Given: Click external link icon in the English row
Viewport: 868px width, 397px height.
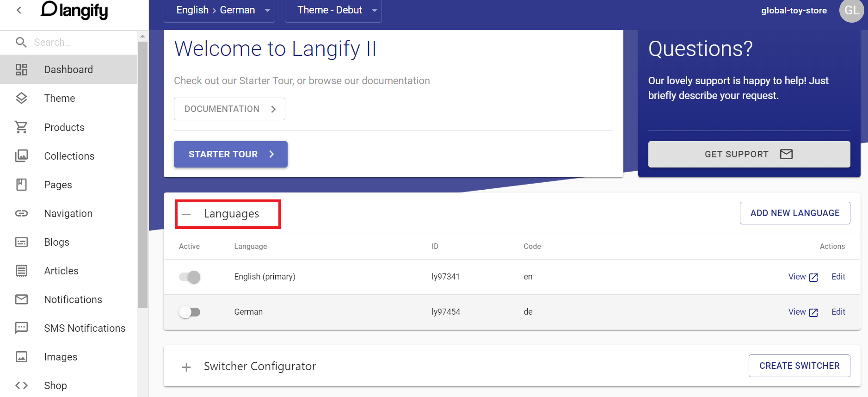Looking at the screenshot, I should (813, 277).
